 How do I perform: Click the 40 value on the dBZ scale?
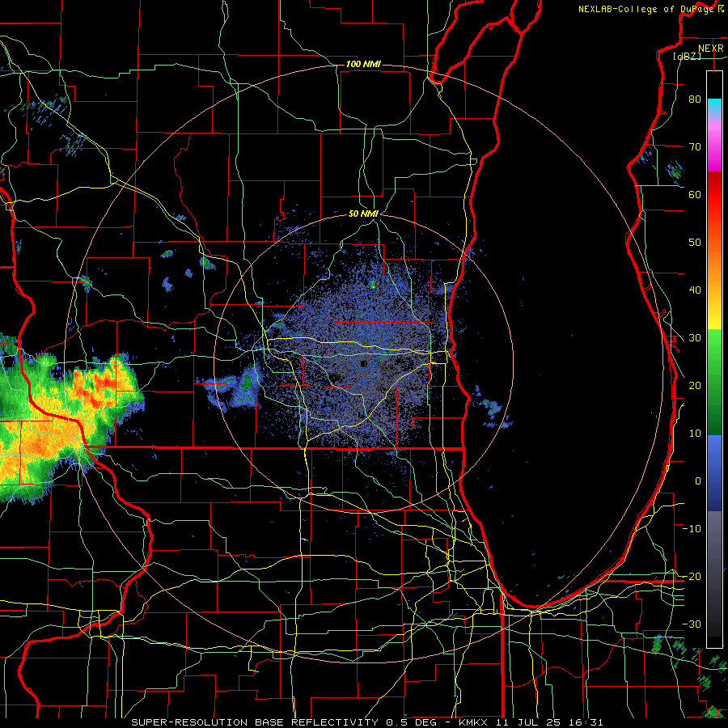coord(695,290)
